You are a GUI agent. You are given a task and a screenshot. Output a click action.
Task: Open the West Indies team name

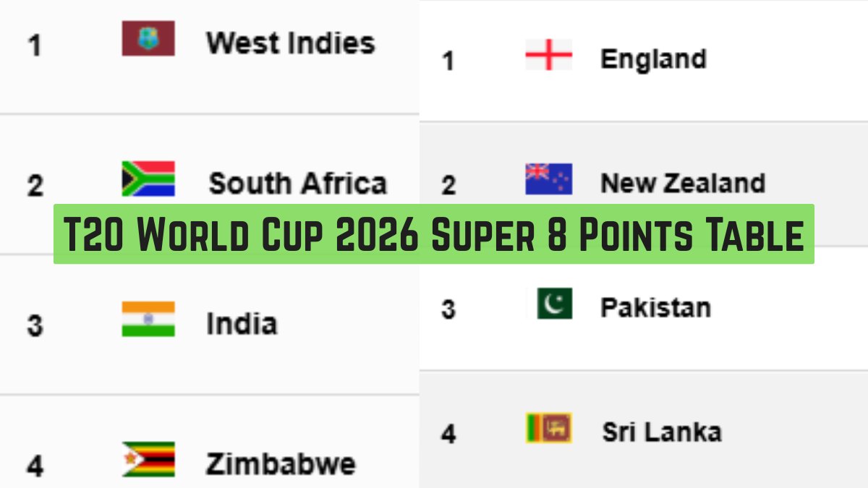pyautogui.click(x=290, y=43)
